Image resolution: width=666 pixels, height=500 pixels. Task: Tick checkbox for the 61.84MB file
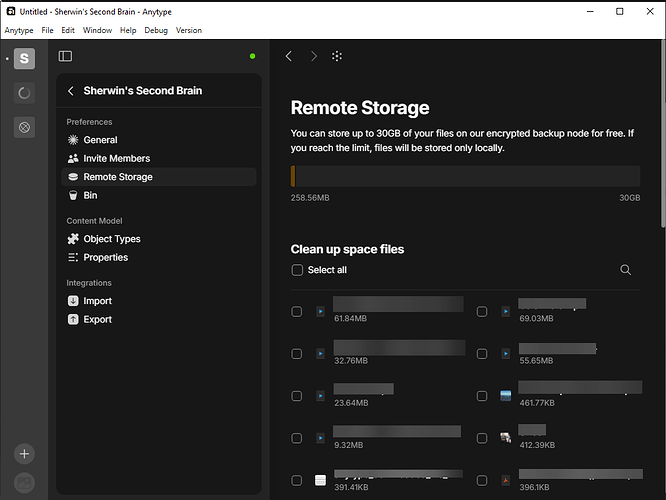(296, 311)
